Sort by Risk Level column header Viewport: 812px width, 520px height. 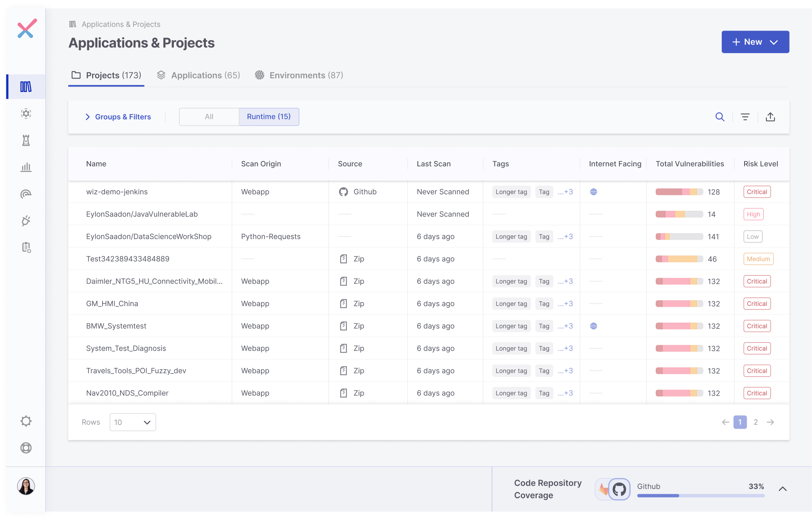[x=761, y=164]
